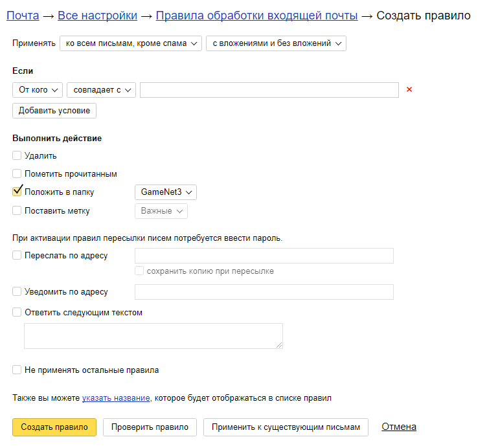
Task: Click указать название link
Action: point(116,398)
